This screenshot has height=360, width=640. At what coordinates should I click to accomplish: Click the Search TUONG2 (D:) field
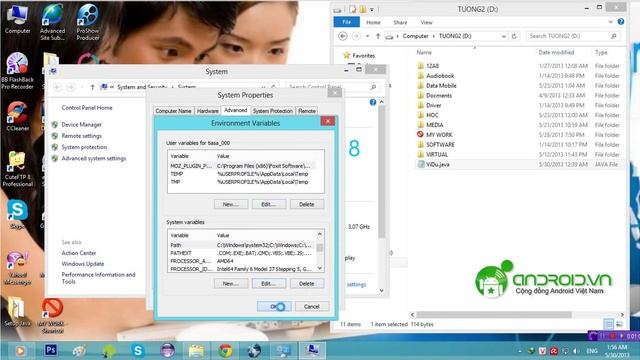tap(573, 36)
